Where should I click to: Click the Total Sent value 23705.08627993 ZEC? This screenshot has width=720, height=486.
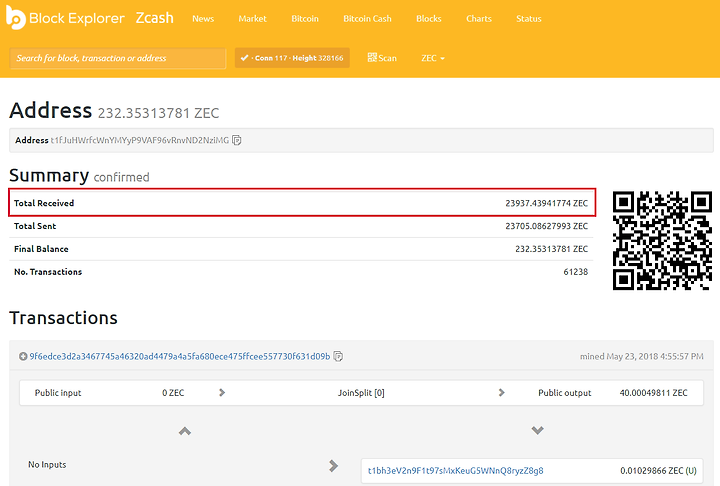tap(546, 226)
